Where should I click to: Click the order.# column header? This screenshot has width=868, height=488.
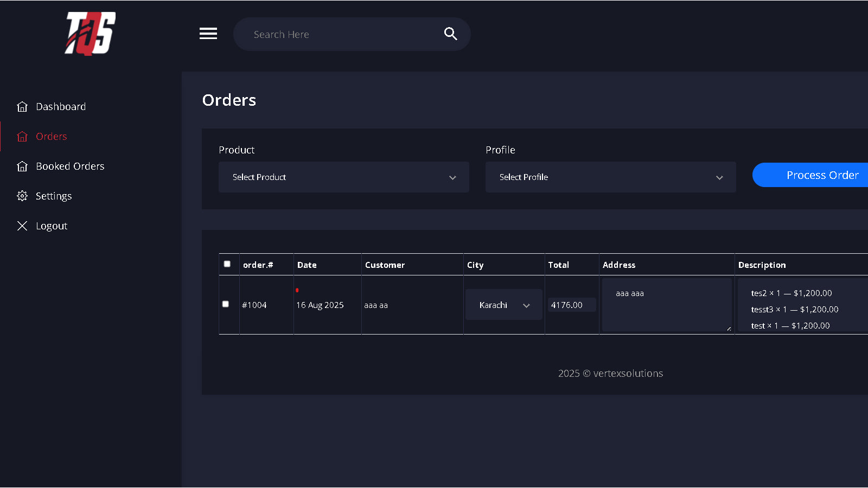coord(258,265)
